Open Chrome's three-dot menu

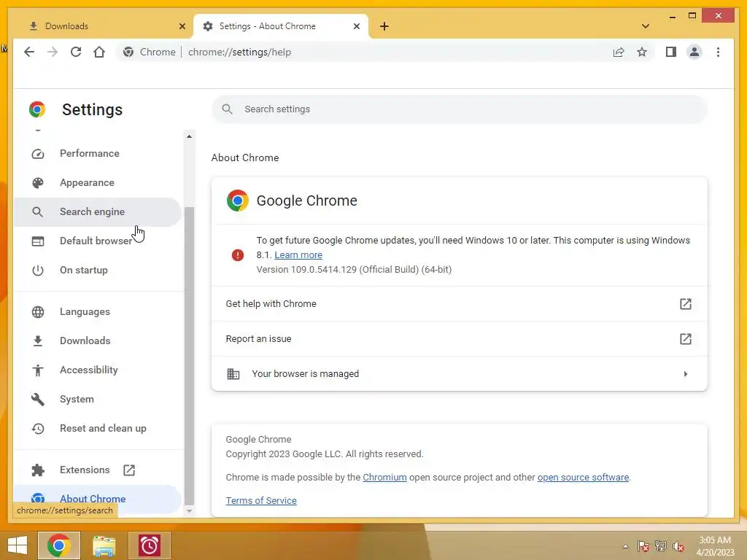click(x=718, y=52)
